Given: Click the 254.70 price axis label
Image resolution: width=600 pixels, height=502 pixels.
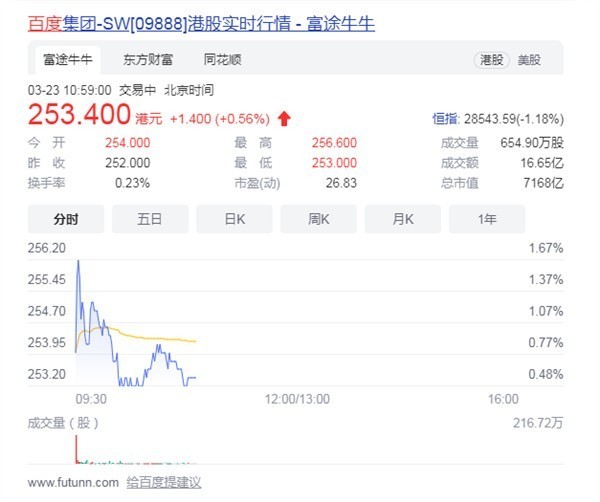Looking at the screenshot, I should click(47, 311).
